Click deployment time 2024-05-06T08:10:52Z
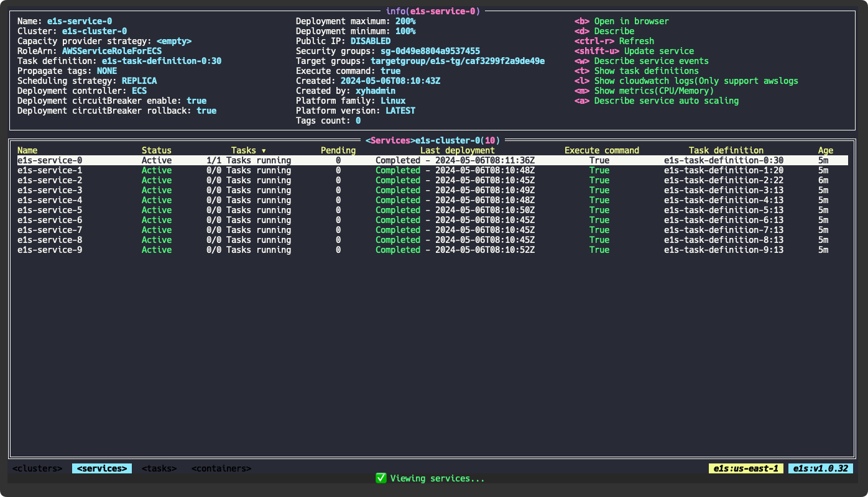 tap(485, 250)
